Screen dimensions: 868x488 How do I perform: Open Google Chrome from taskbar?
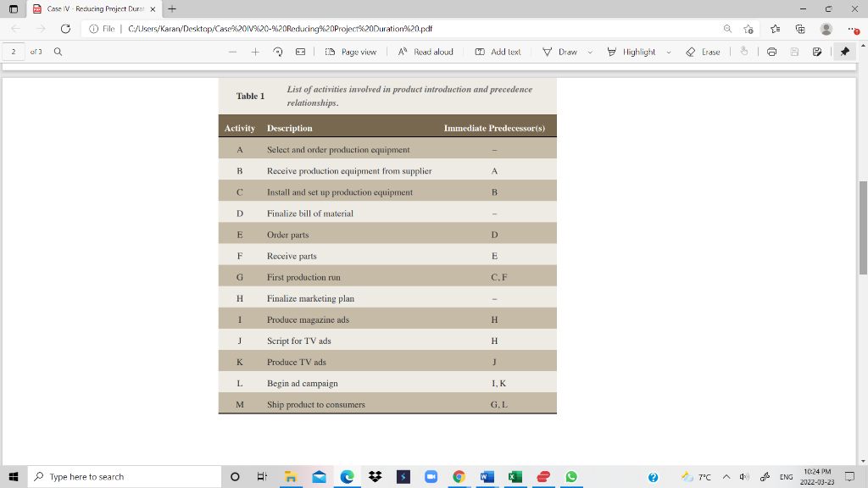[459, 476]
